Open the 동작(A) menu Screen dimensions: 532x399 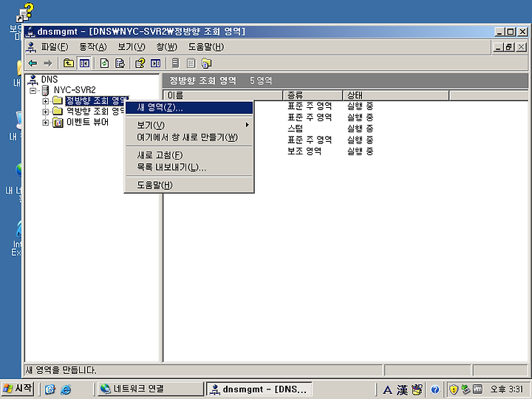93,47
